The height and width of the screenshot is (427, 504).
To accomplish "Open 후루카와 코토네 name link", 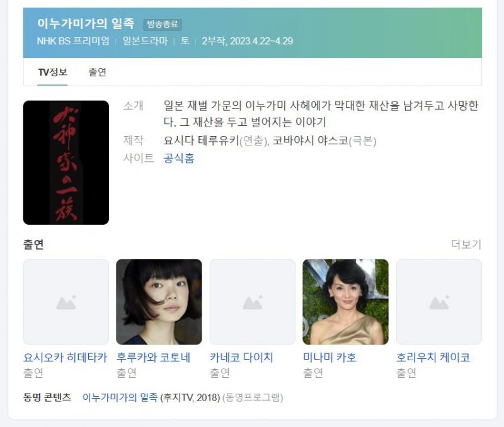I will [153, 357].
